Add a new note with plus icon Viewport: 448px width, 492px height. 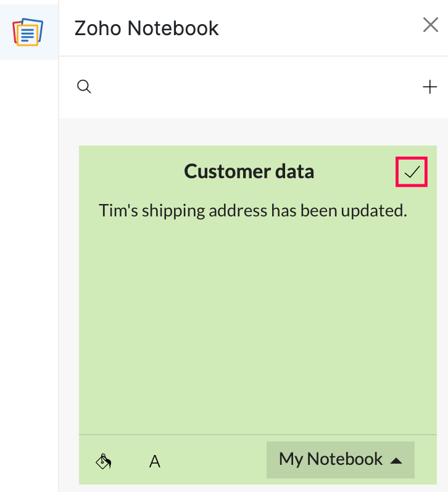pyautogui.click(x=429, y=88)
